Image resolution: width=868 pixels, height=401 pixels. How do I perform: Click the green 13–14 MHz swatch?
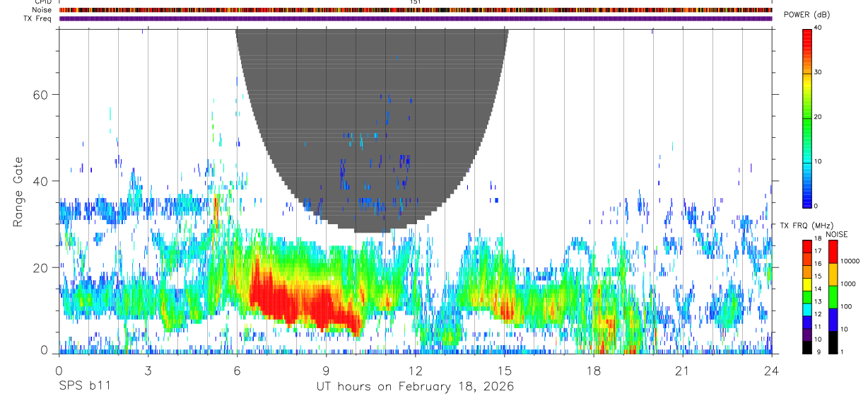(x=807, y=296)
